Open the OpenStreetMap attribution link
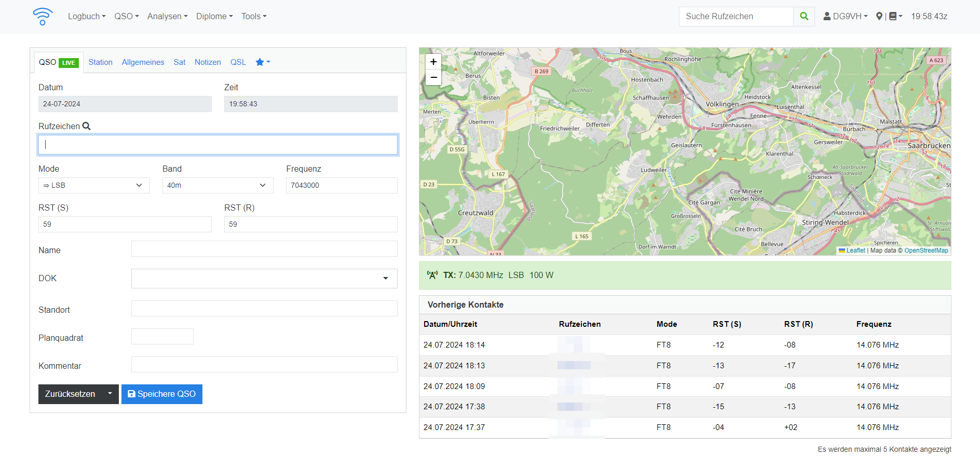Image resolution: width=980 pixels, height=471 pixels. click(x=926, y=251)
